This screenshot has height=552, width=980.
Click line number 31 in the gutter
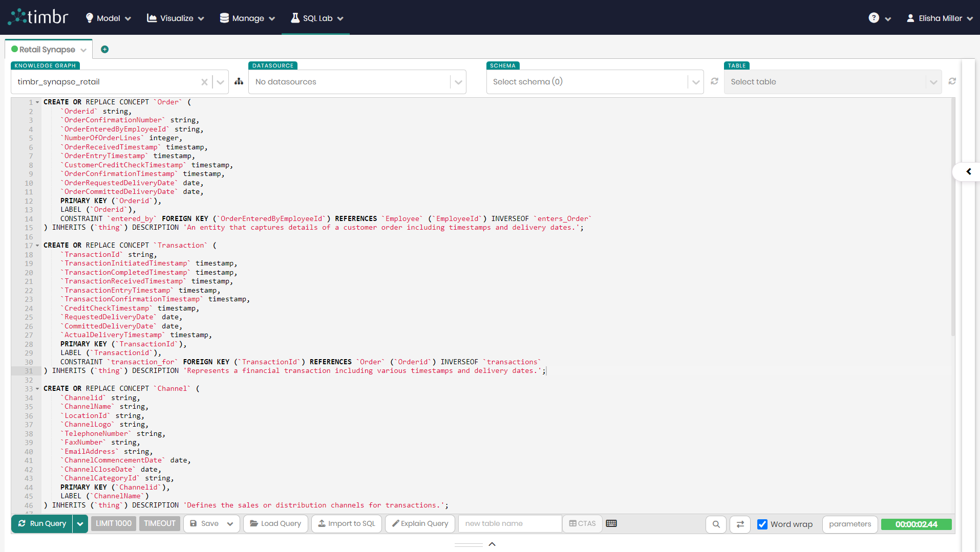pos(29,371)
